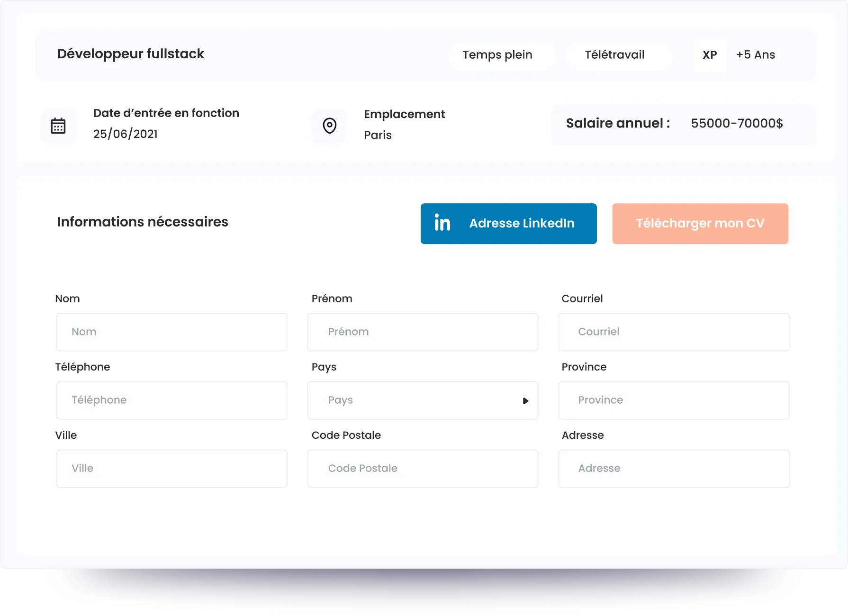This screenshot has height=616, width=848.
Task: Focus the Courriel input field
Action: point(674,332)
